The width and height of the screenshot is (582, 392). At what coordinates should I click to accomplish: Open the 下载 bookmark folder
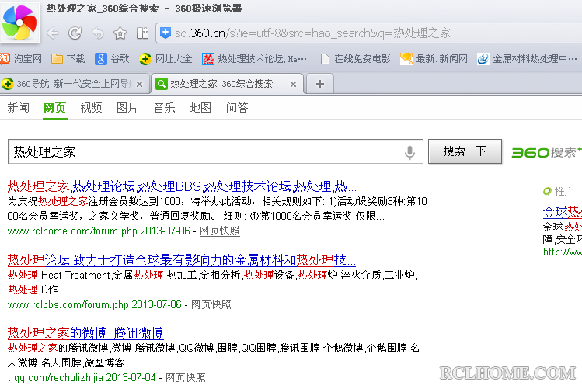(68, 58)
